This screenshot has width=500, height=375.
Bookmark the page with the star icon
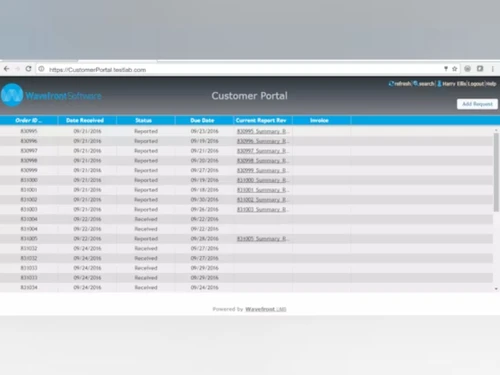point(454,69)
